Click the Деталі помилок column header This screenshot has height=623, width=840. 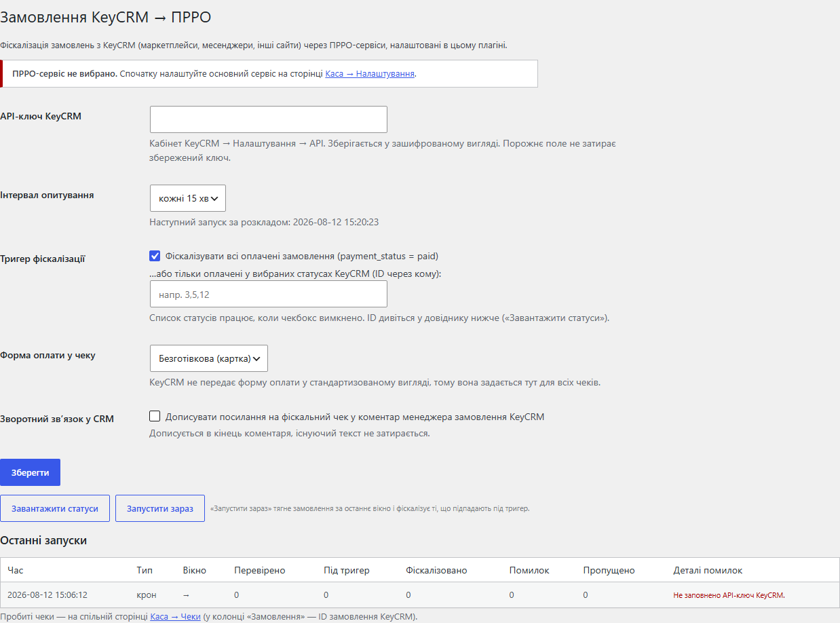pyautogui.click(x=708, y=570)
